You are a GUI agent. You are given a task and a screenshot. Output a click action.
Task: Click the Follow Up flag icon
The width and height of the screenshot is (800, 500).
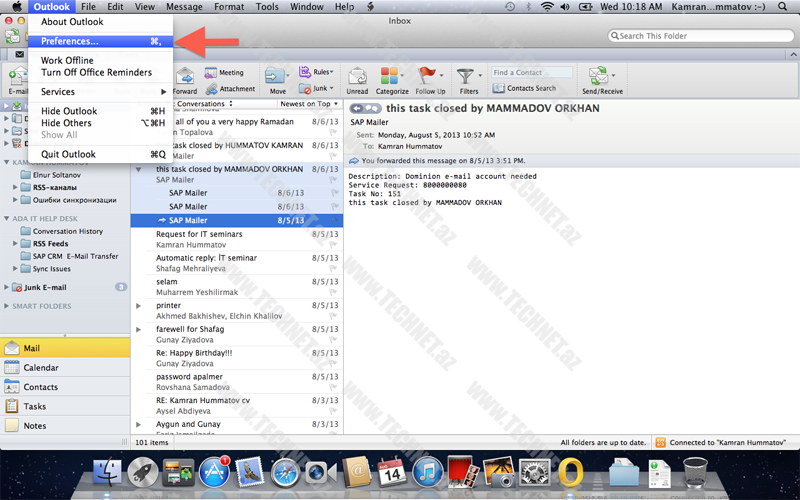pos(427,77)
